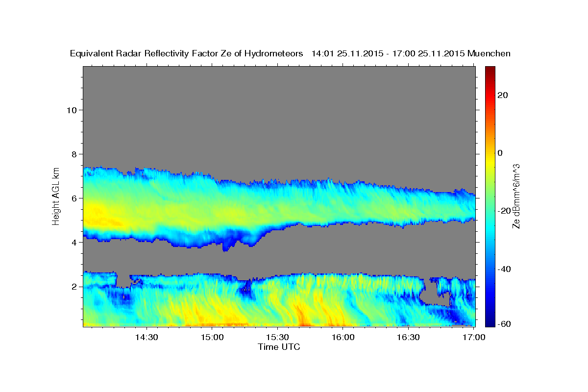
Task: Click the '15:00' time tick label
Action: coord(212,337)
